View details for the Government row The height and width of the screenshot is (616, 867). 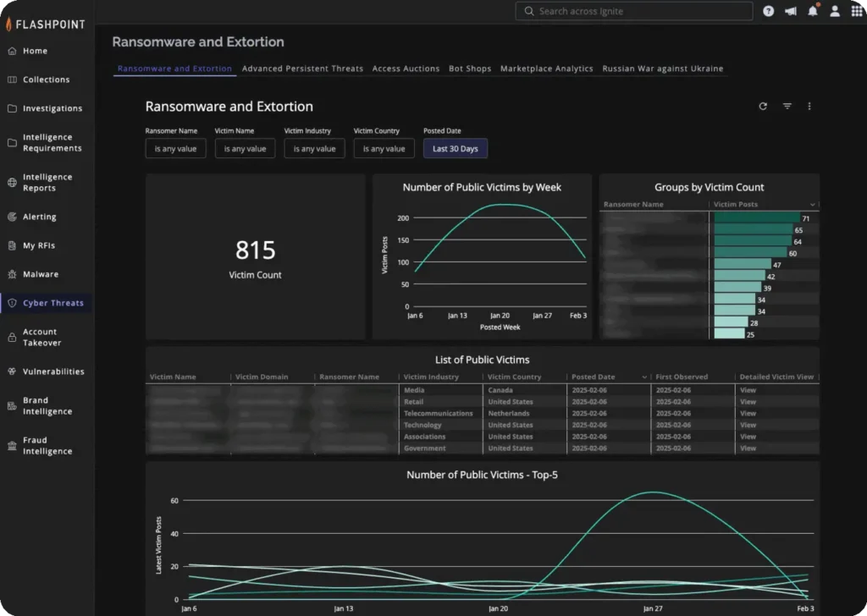pos(748,448)
